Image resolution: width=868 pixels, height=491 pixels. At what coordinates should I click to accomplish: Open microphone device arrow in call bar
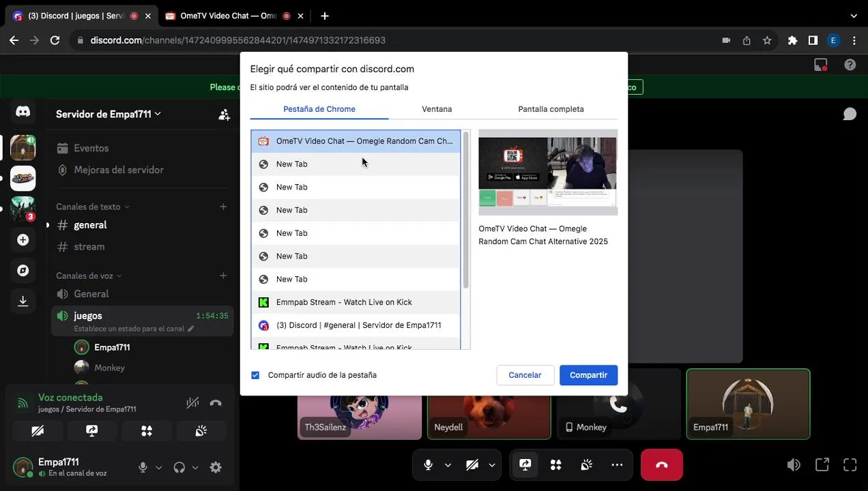click(x=448, y=465)
